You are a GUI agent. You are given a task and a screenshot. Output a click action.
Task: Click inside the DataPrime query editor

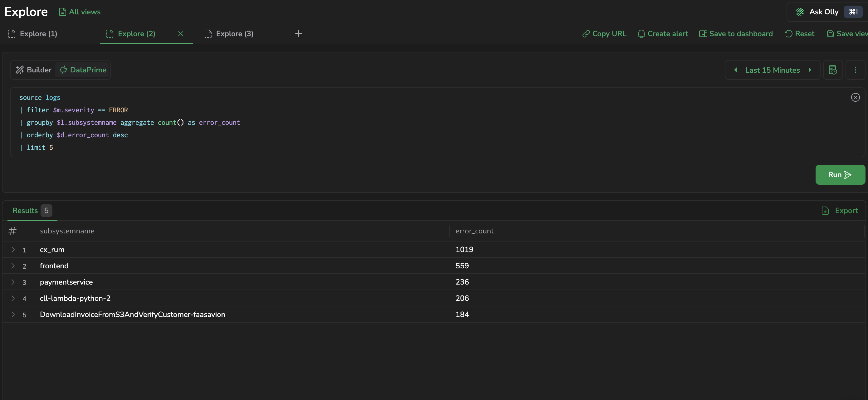[x=437, y=122]
